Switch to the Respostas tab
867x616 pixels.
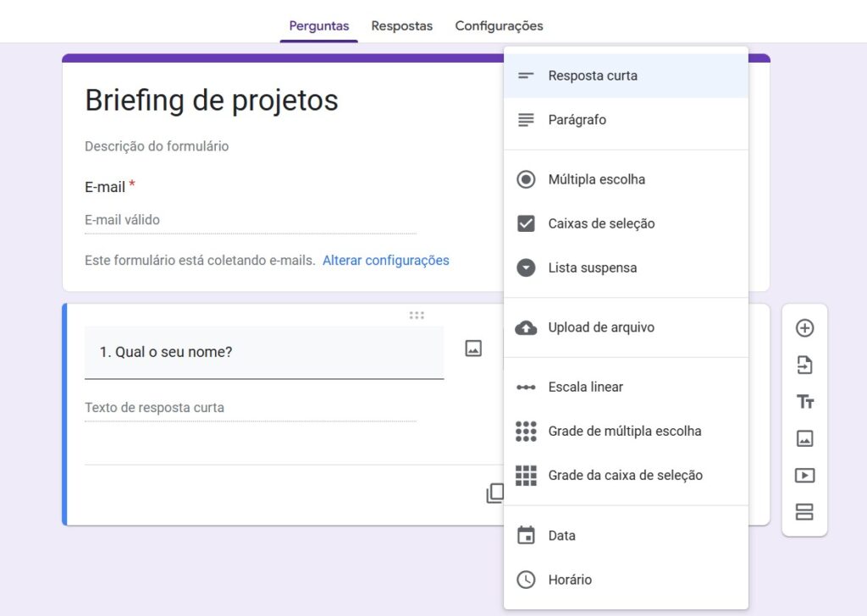coord(401,26)
